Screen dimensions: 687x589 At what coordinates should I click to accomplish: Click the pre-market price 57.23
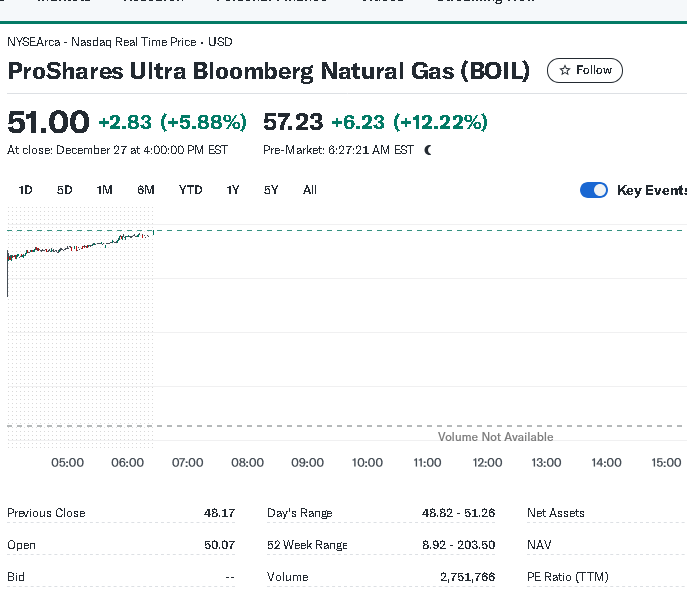(x=293, y=122)
